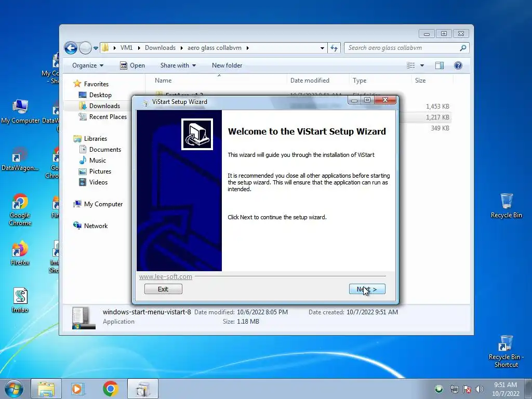Click Exit in ViStart Setup Wizard
The height and width of the screenshot is (399, 532).
click(x=163, y=289)
